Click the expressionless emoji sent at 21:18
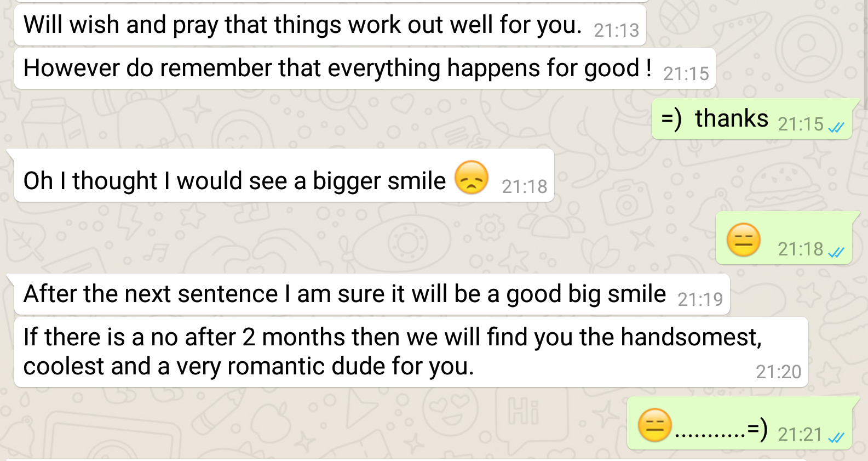Image resolution: width=868 pixels, height=461 pixels. tap(743, 240)
